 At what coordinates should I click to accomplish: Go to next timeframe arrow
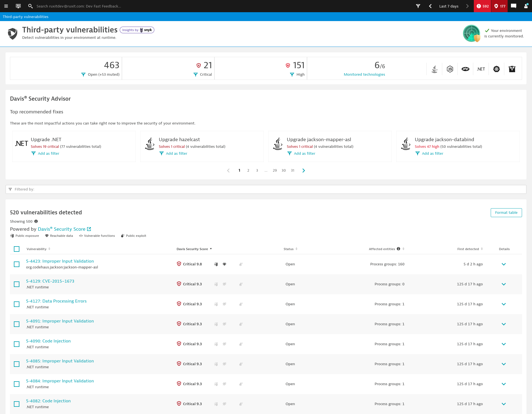click(467, 6)
